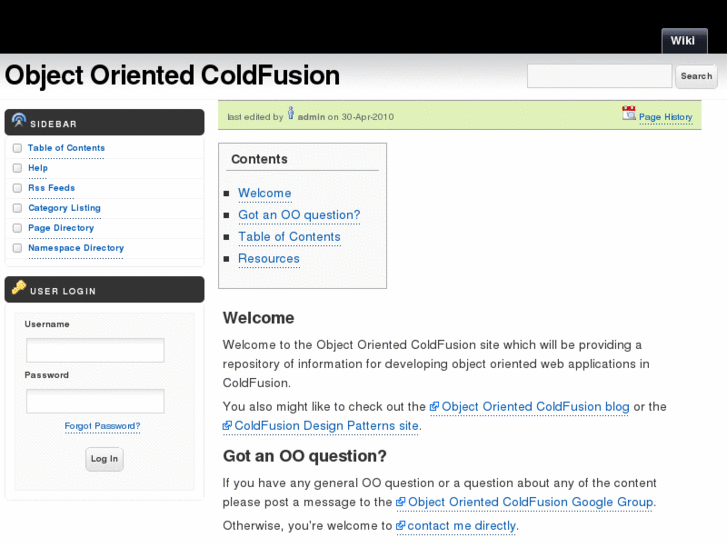Screen dimensions: 727x545
Task: Click the Log In button
Action: pyautogui.click(x=104, y=459)
